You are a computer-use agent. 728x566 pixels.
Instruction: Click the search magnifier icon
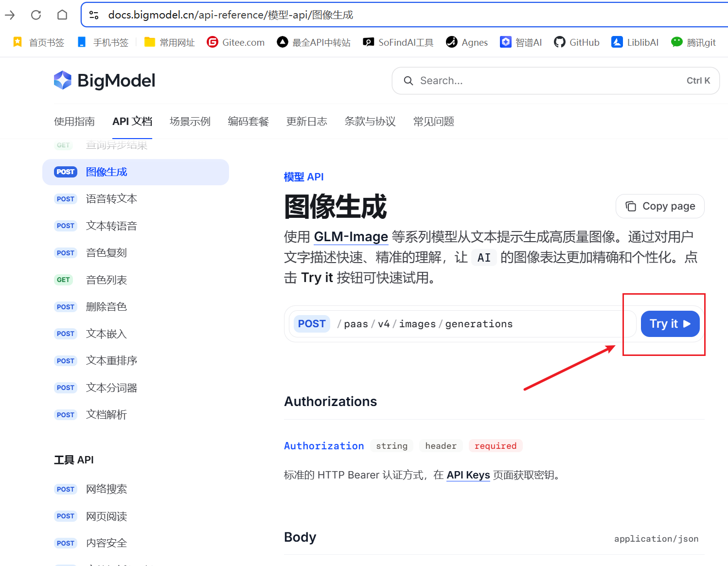(408, 81)
